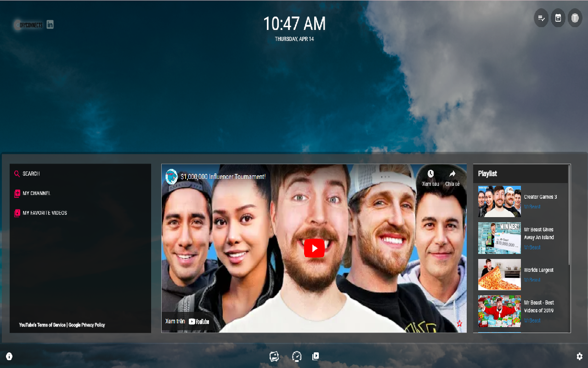The image size is (588, 368).
Task: Open the LinkedIn icon beside OryConnects
Action: [x=50, y=25]
